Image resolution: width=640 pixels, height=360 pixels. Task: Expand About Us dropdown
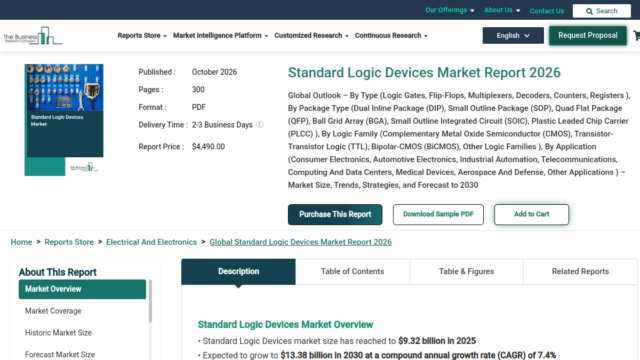tap(502, 10)
